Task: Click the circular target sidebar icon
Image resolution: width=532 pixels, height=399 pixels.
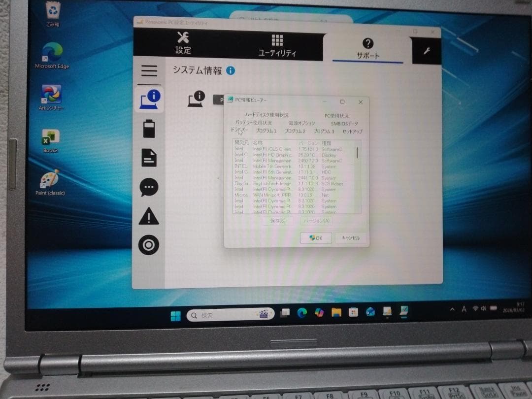Action: pos(149,245)
